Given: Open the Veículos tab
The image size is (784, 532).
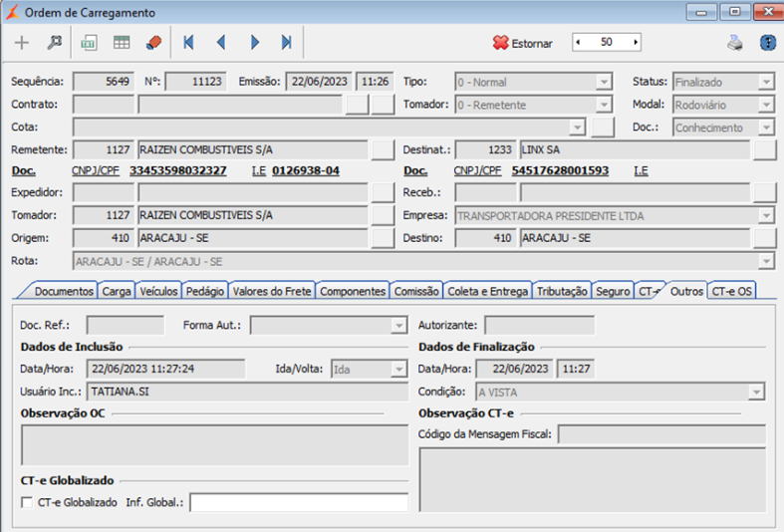Looking at the screenshot, I should click(158, 291).
